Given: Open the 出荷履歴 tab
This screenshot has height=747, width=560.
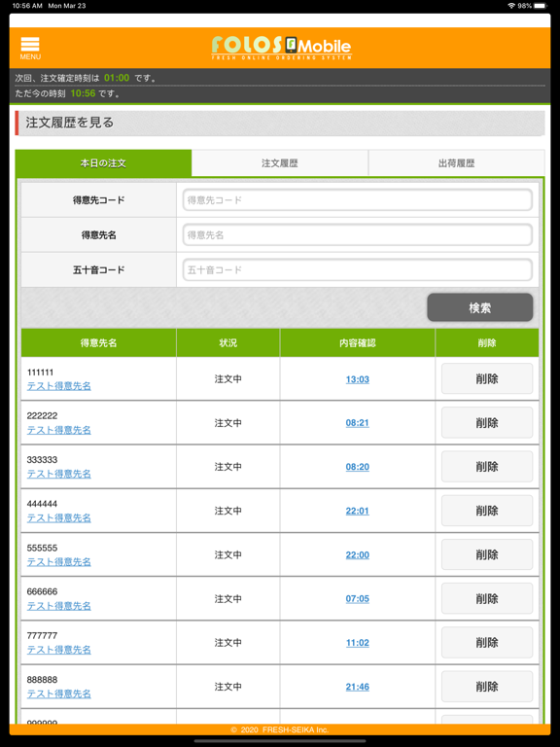Looking at the screenshot, I should click(x=456, y=163).
